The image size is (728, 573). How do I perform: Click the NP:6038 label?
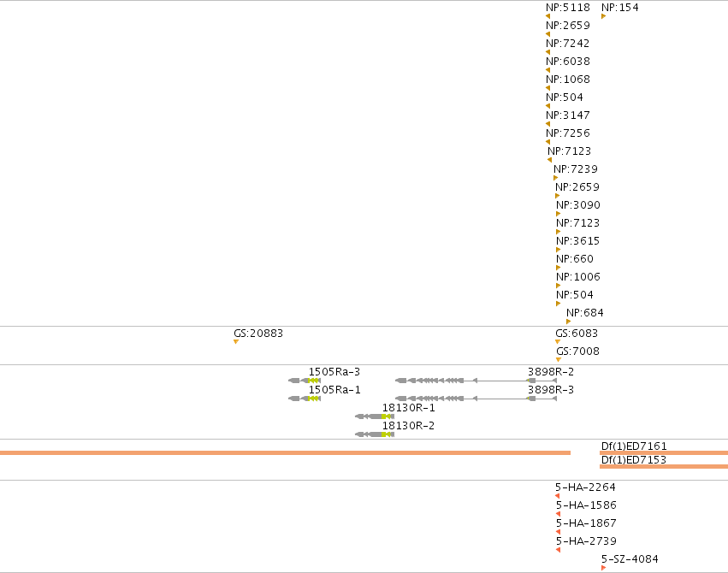pyautogui.click(x=568, y=62)
